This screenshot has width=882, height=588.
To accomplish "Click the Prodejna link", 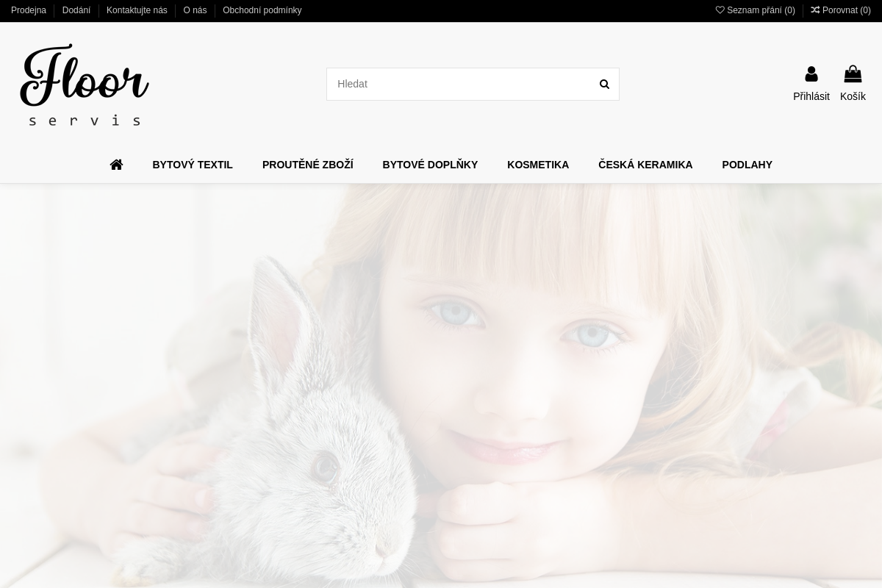I will 29,10.
